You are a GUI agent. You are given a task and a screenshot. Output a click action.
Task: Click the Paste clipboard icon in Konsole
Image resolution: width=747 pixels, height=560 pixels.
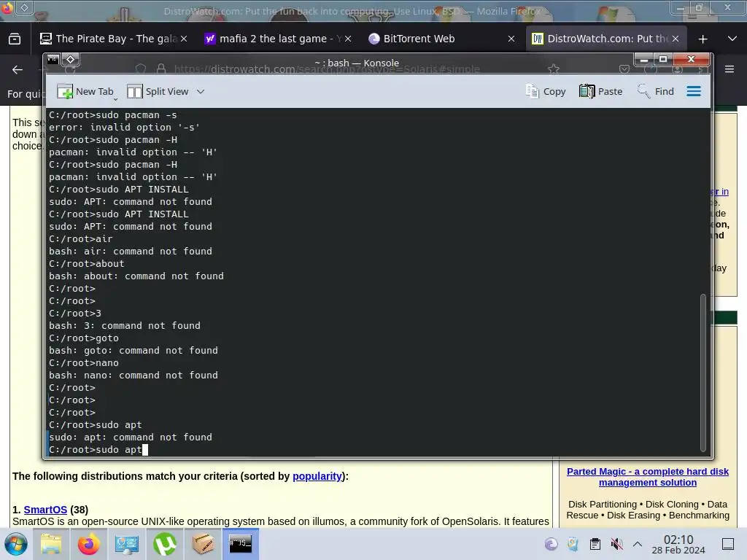[x=587, y=91]
